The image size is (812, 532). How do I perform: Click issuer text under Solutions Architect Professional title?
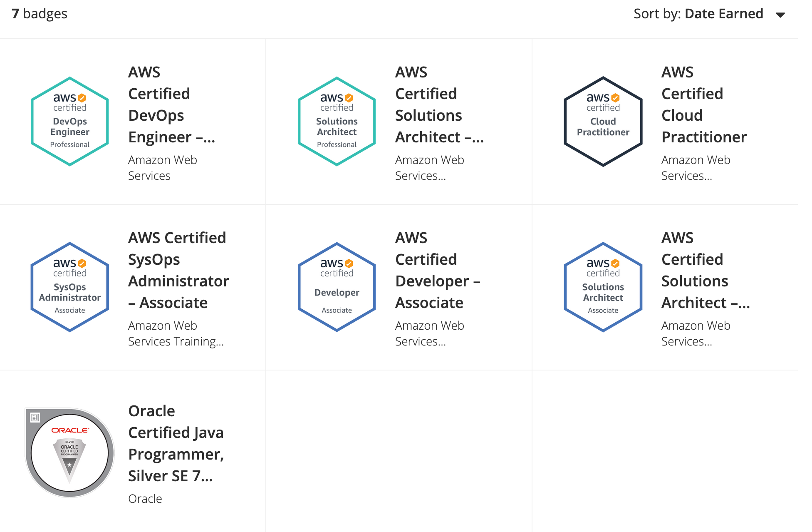click(x=430, y=168)
